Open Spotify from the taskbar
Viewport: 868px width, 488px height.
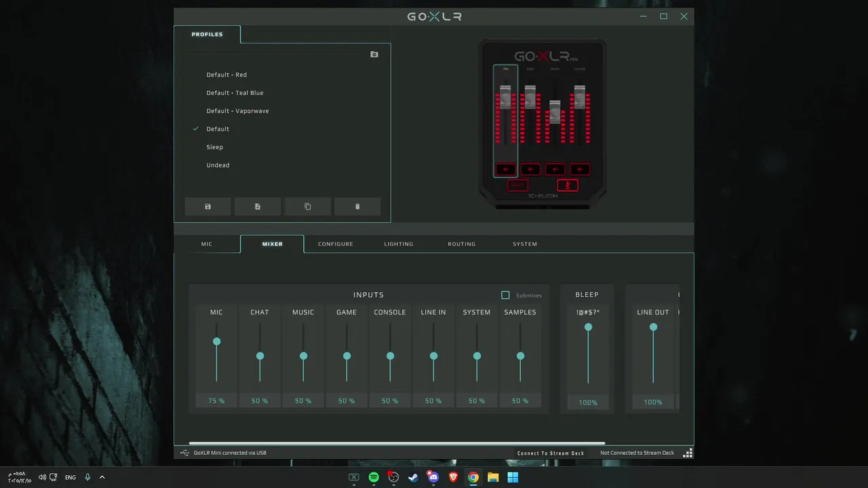[374, 477]
